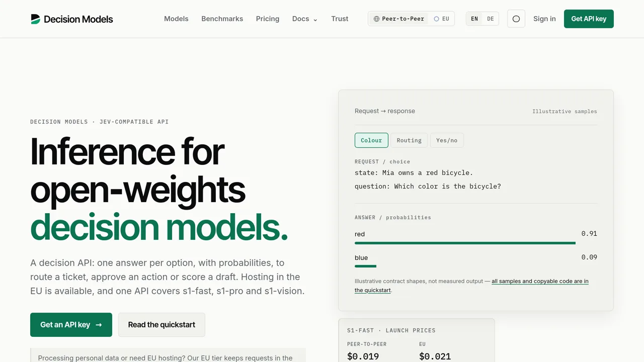Open the Models nav item
Image resolution: width=644 pixels, height=362 pixels.
[x=176, y=19]
